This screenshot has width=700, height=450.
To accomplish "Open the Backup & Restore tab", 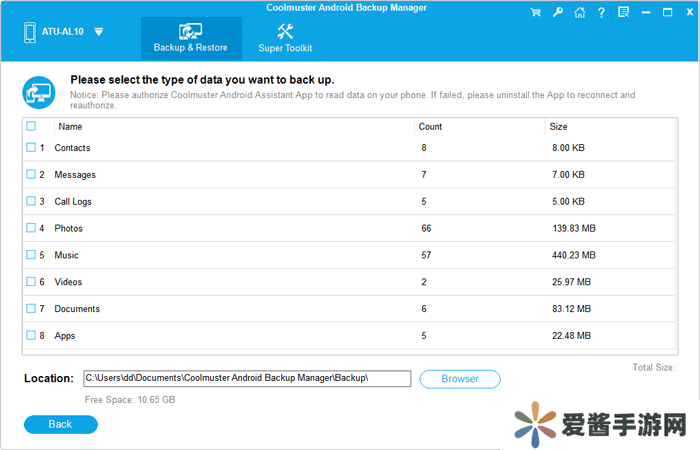I will pos(190,38).
